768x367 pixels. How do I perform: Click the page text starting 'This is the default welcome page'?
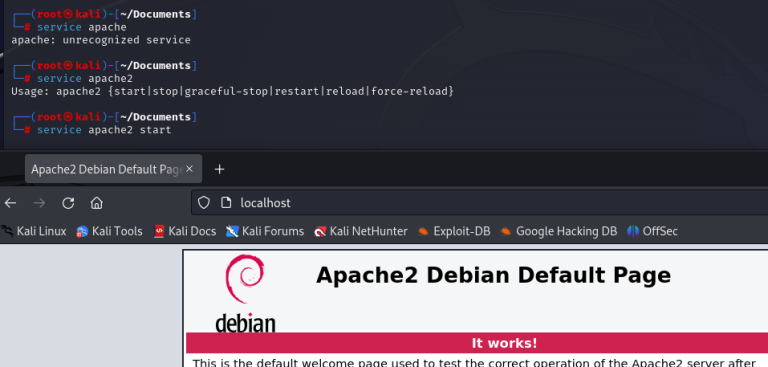pos(474,363)
